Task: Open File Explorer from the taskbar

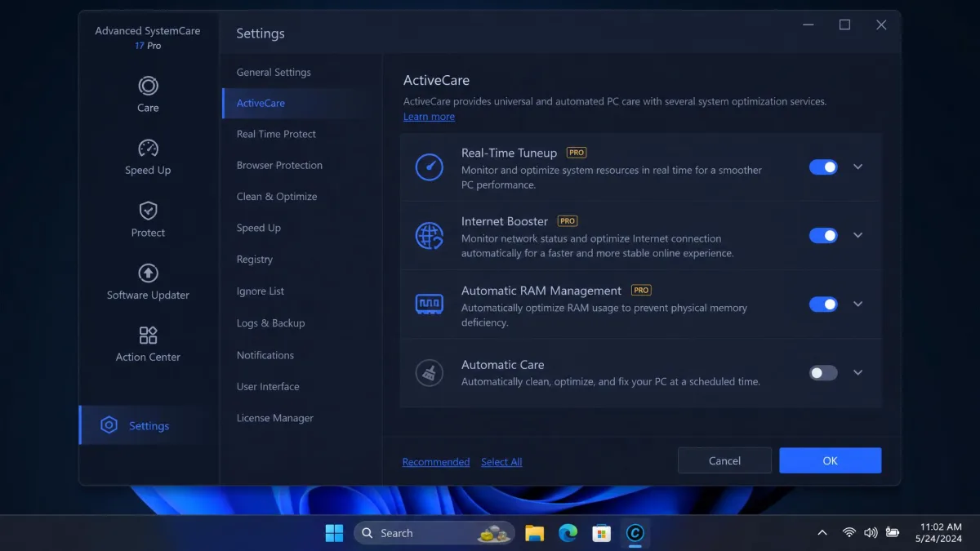Action: (x=534, y=533)
